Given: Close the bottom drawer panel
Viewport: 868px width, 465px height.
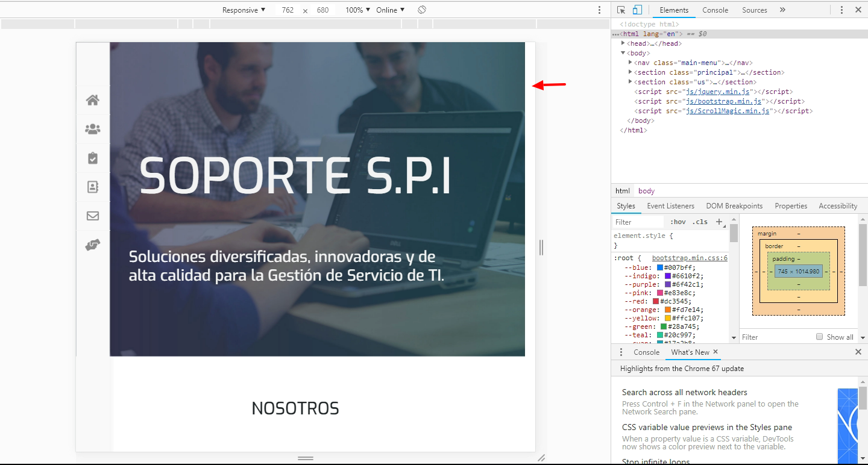Looking at the screenshot, I should [858, 352].
